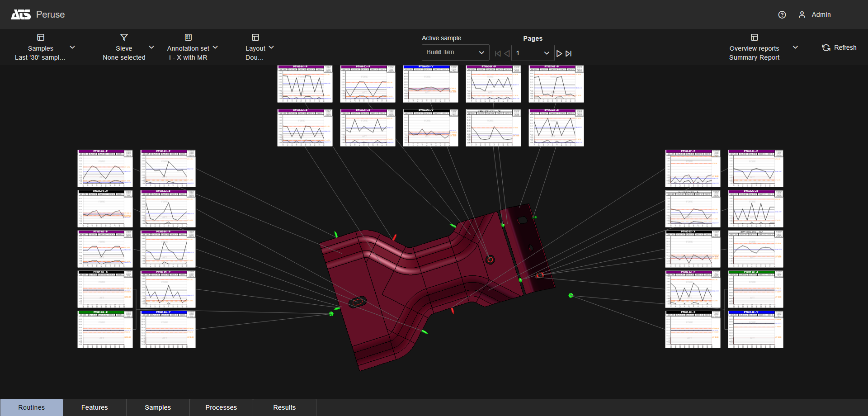Click the Sieve filter funnel icon
This screenshot has width=868, height=416.
point(124,38)
